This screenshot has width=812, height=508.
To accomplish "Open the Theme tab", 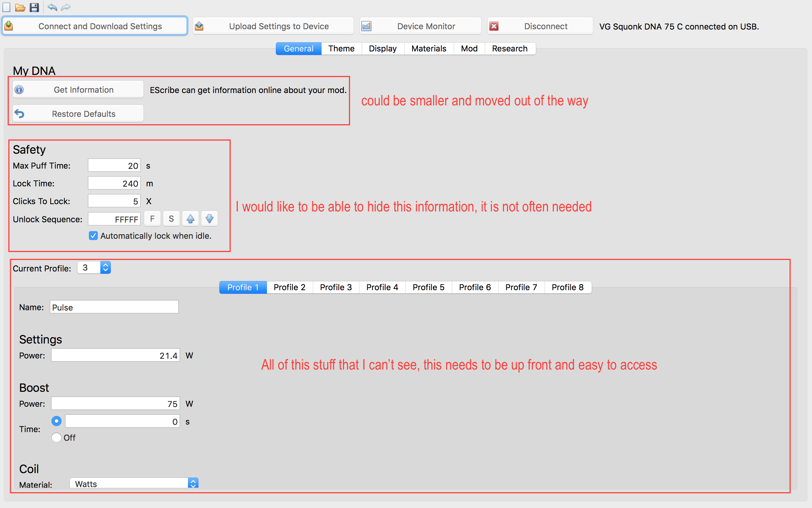I will tap(341, 49).
